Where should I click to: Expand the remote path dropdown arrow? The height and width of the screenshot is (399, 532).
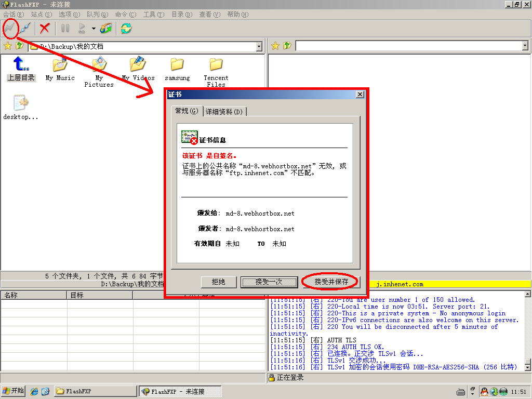[x=525, y=46]
